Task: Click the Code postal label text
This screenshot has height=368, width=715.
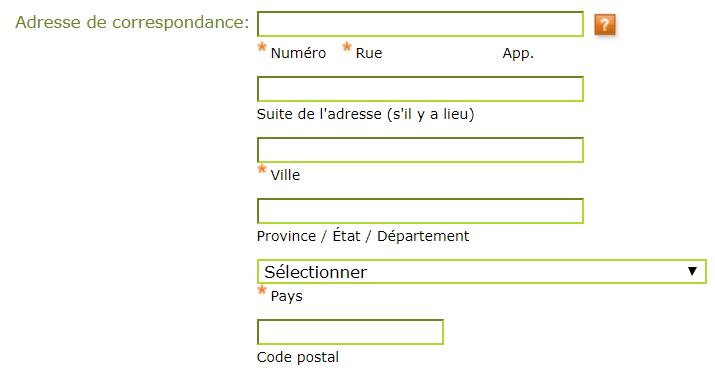Action: [x=298, y=357]
